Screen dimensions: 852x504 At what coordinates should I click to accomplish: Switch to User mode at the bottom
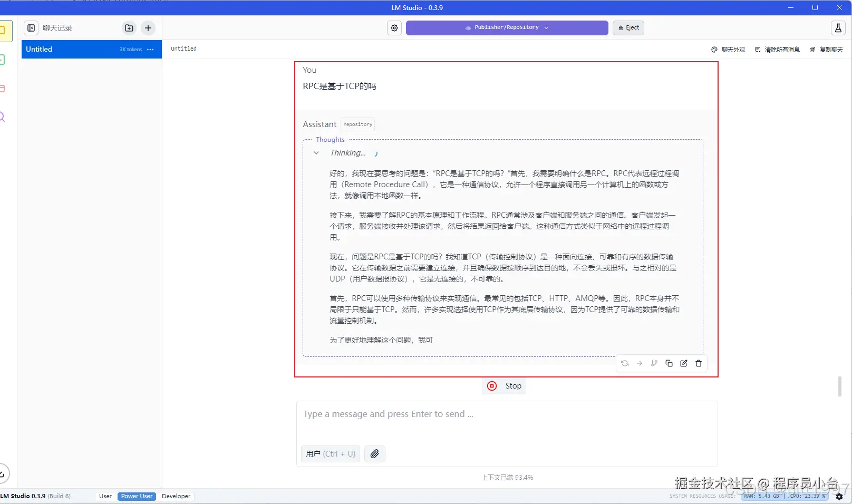pyautogui.click(x=105, y=496)
